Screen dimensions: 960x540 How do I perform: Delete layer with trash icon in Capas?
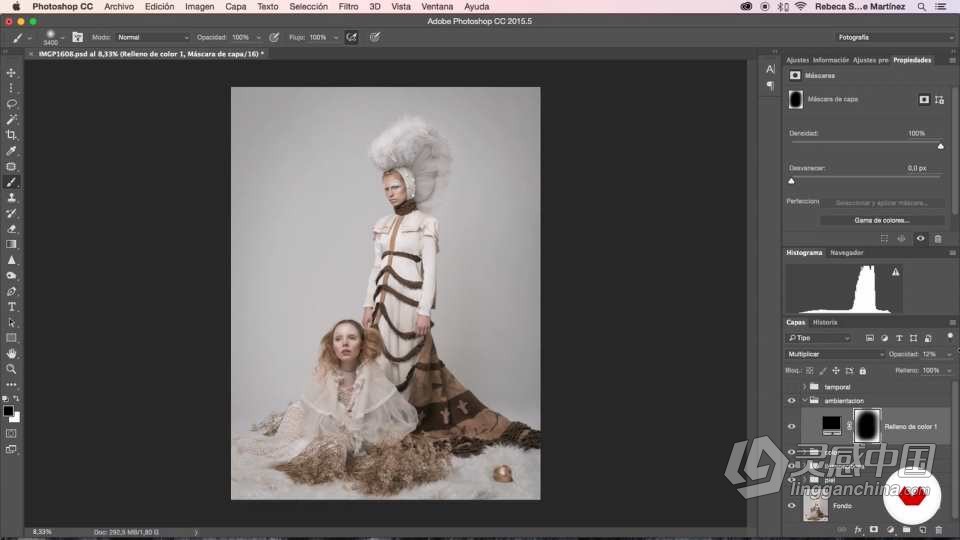click(x=939, y=530)
